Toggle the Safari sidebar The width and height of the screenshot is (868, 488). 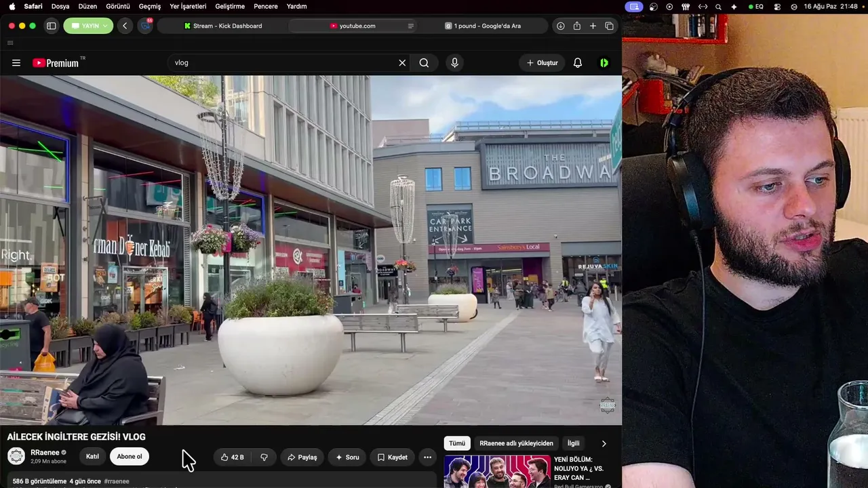(51, 26)
